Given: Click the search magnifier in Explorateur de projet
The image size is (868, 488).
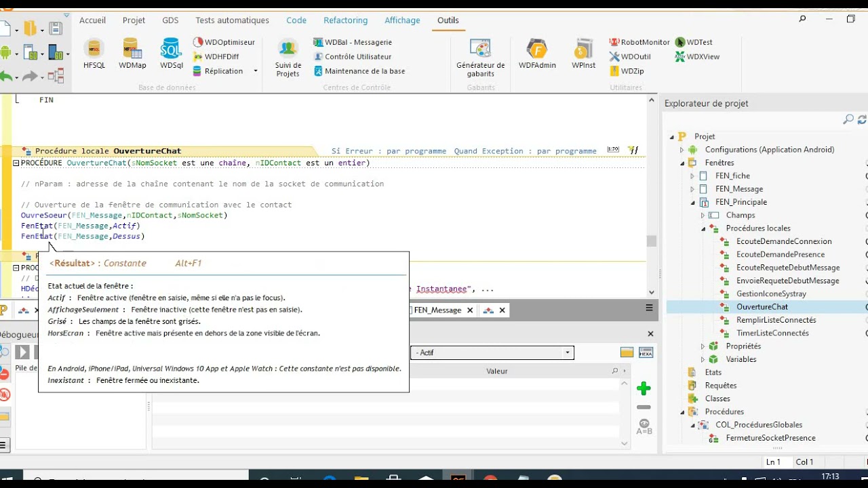Looking at the screenshot, I should (x=848, y=119).
